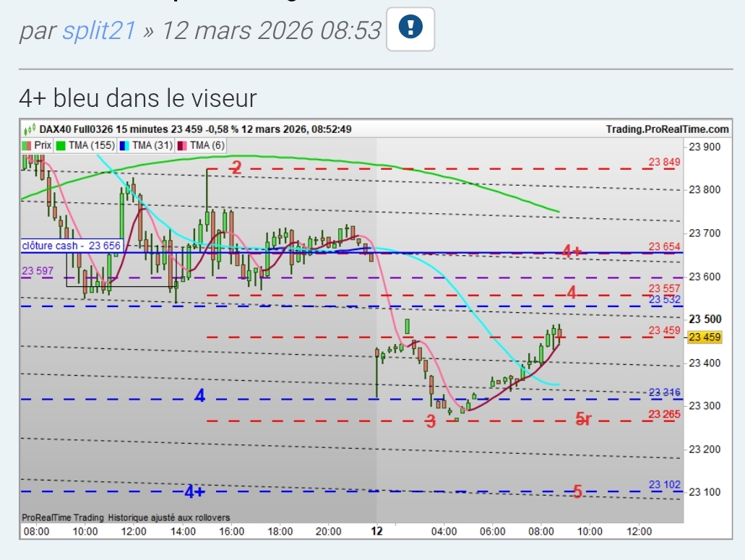Click the 23 900 price axis value
The height and width of the screenshot is (560, 745).
pos(705,147)
